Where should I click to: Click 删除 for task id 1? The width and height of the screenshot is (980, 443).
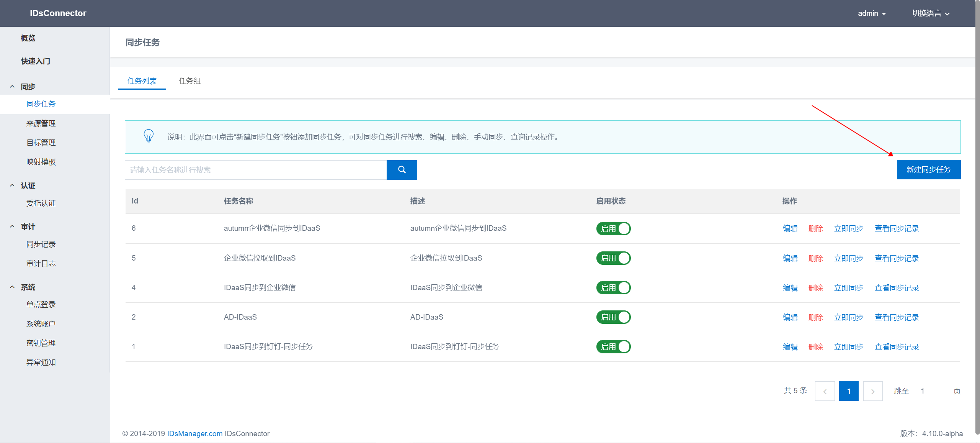816,347
